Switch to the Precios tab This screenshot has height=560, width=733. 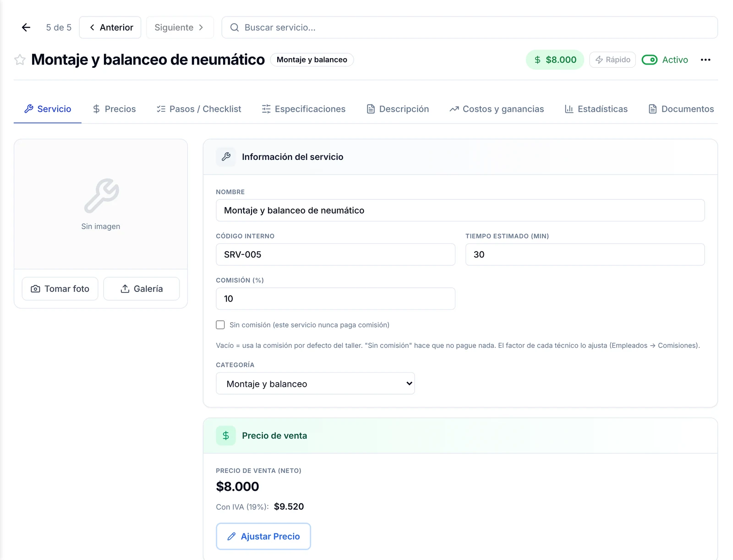click(115, 109)
